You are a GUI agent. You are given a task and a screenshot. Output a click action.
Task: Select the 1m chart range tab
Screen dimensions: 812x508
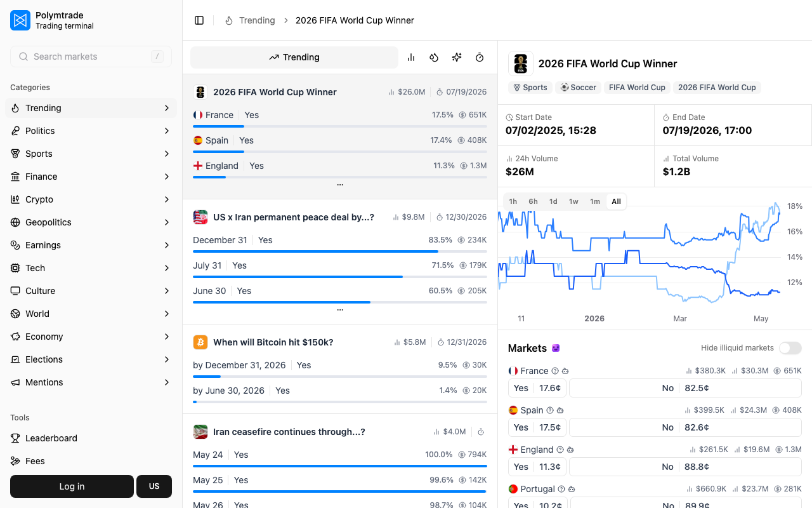(x=595, y=201)
